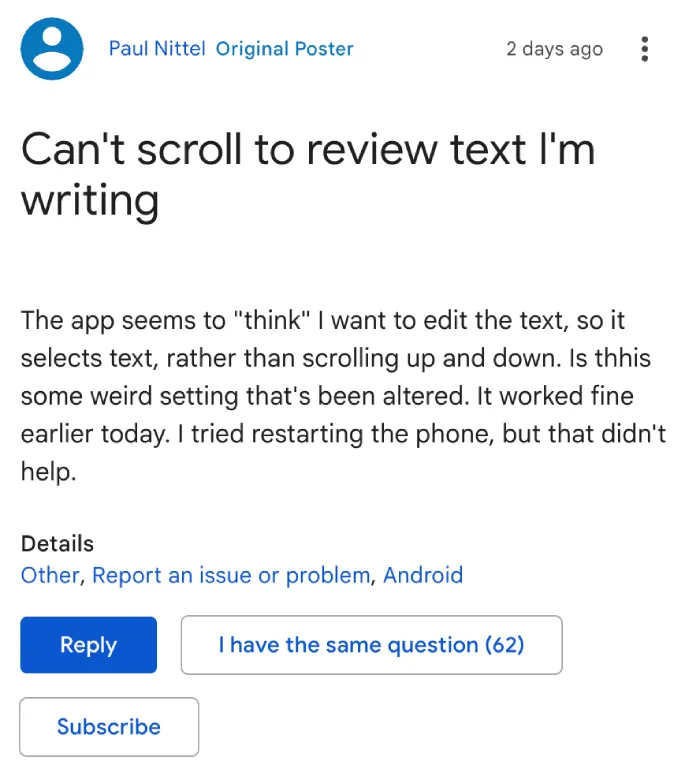700x776 pixels.
Task: Open the 'Other' category link
Action: click(x=50, y=575)
